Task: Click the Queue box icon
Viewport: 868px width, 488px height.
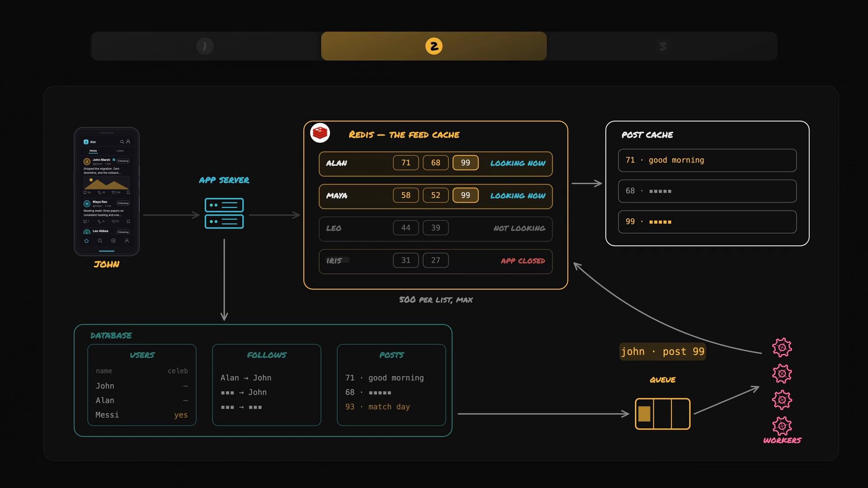Action: tap(663, 414)
